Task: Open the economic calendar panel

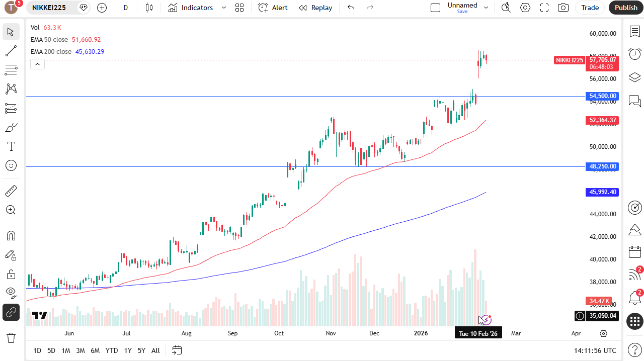Action: coord(634,252)
